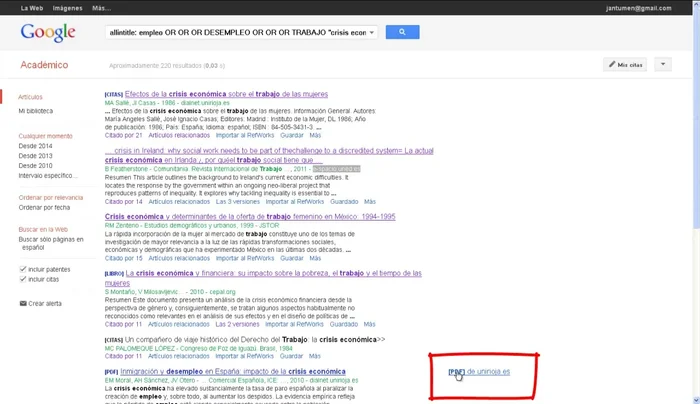700x404 pixels.
Task: Select La Web in the top bar
Action: click(31, 7)
